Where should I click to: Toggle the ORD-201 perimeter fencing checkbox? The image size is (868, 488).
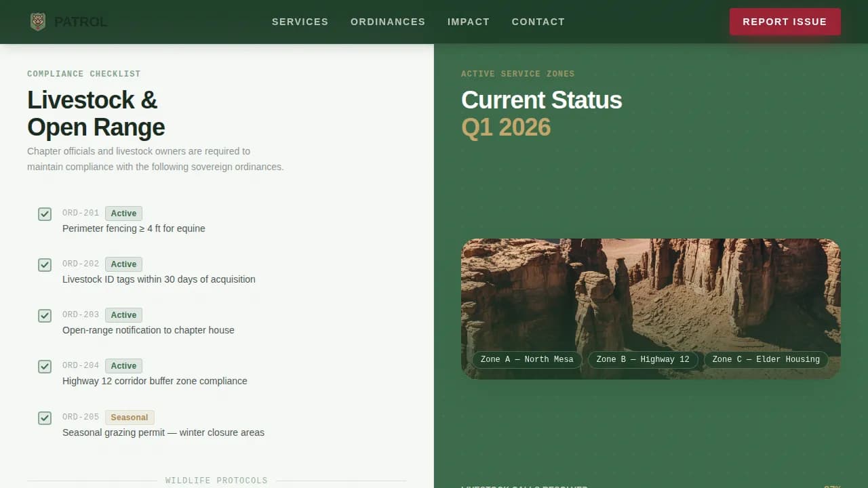pos(45,214)
